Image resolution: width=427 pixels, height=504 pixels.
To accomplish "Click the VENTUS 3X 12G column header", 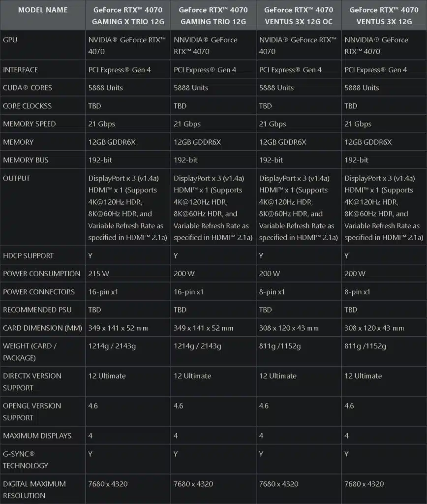I will [x=384, y=15].
